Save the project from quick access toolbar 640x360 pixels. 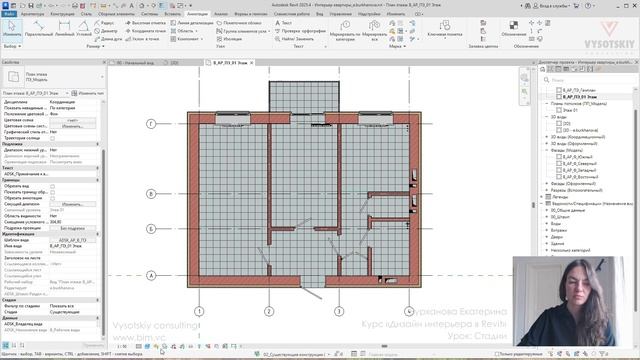pyautogui.click(x=31, y=6)
